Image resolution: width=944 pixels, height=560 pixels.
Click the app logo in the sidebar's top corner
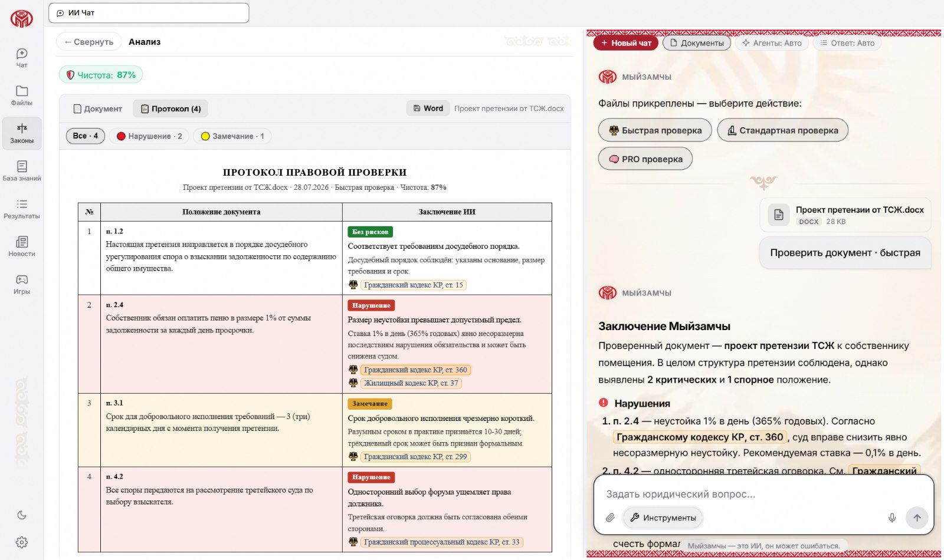22,19
